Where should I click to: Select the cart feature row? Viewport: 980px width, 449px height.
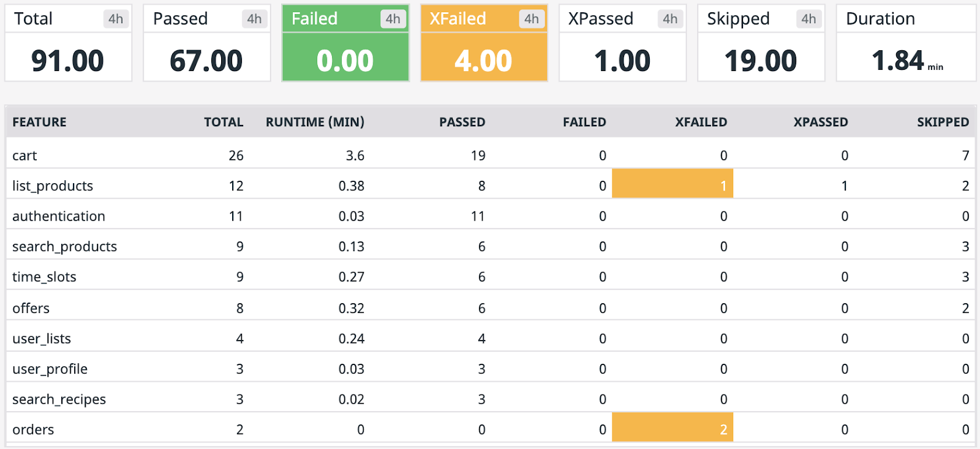pos(25,156)
